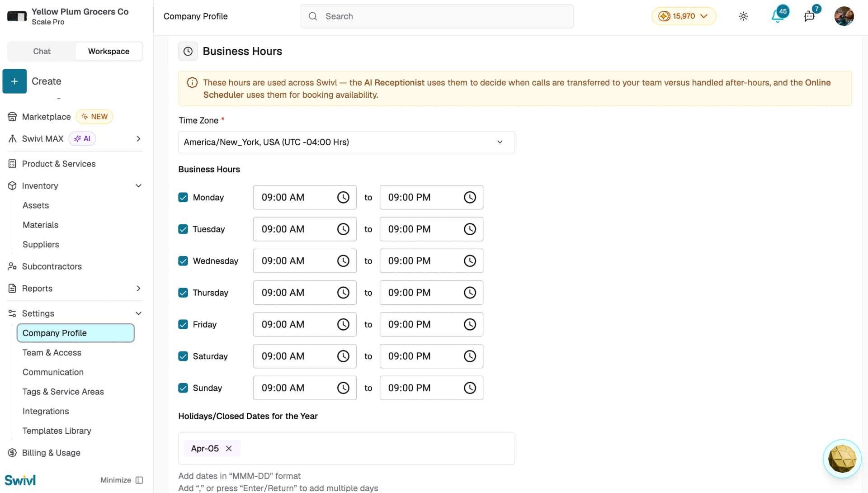Open Billing & Usage in sidebar
868x493 pixels.
pyautogui.click(x=51, y=453)
